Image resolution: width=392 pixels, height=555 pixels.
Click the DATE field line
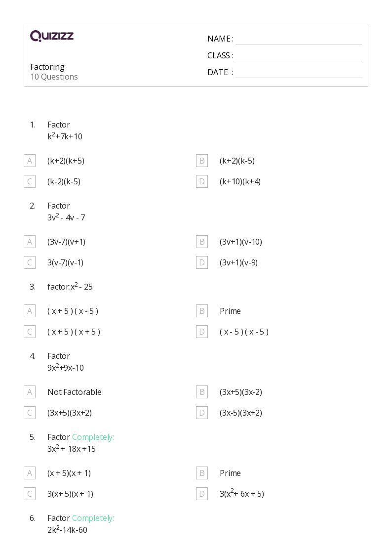point(299,73)
